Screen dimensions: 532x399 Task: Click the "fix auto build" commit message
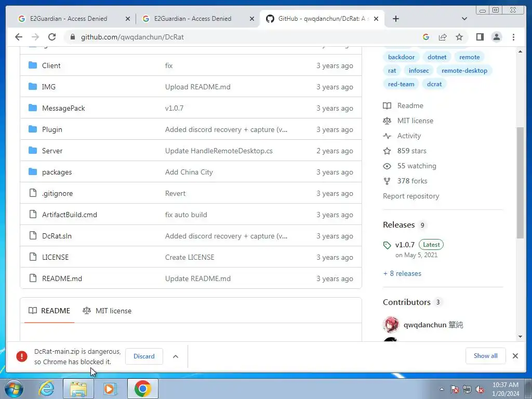coord(186,215)
